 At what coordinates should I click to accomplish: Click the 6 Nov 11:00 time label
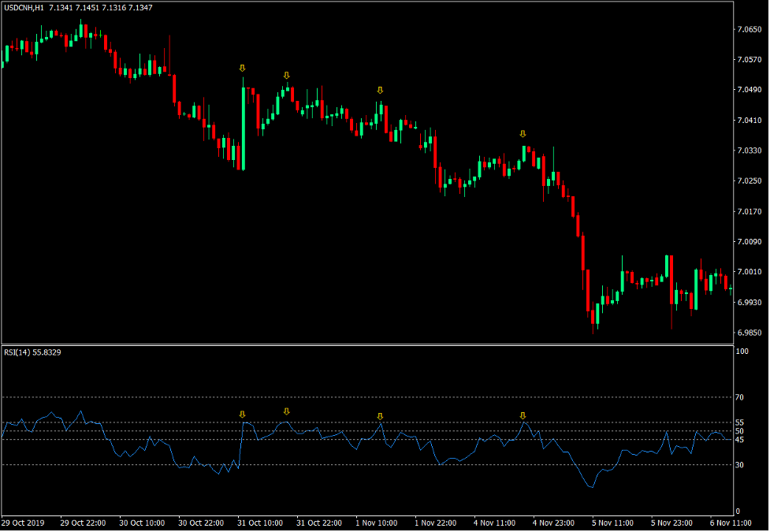pos(731,523)
